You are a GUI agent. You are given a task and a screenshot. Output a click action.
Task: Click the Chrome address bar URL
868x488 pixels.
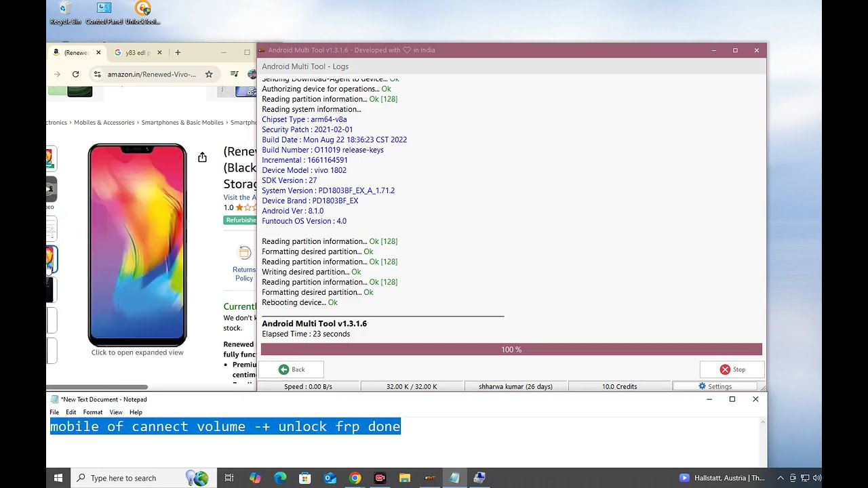point(151,74)
